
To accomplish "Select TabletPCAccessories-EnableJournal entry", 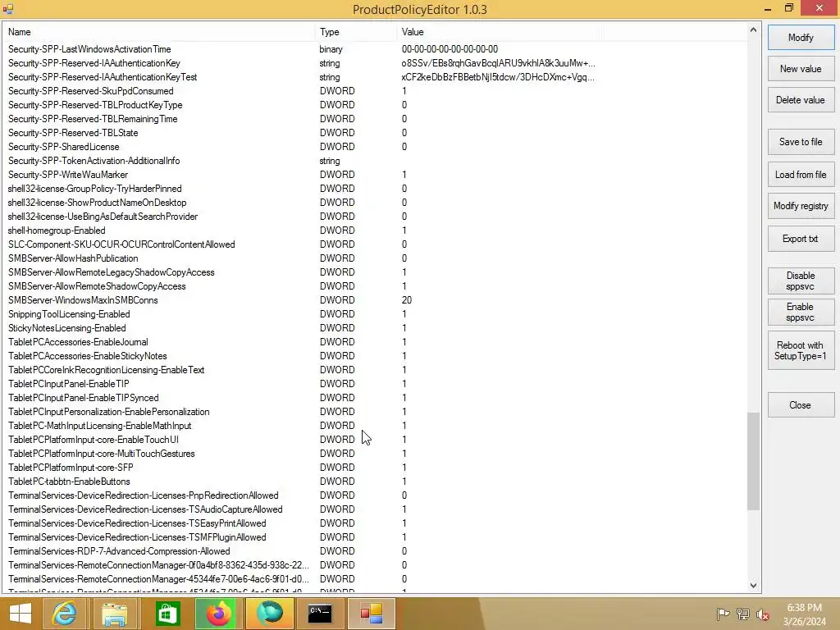I will coord(375,342).
